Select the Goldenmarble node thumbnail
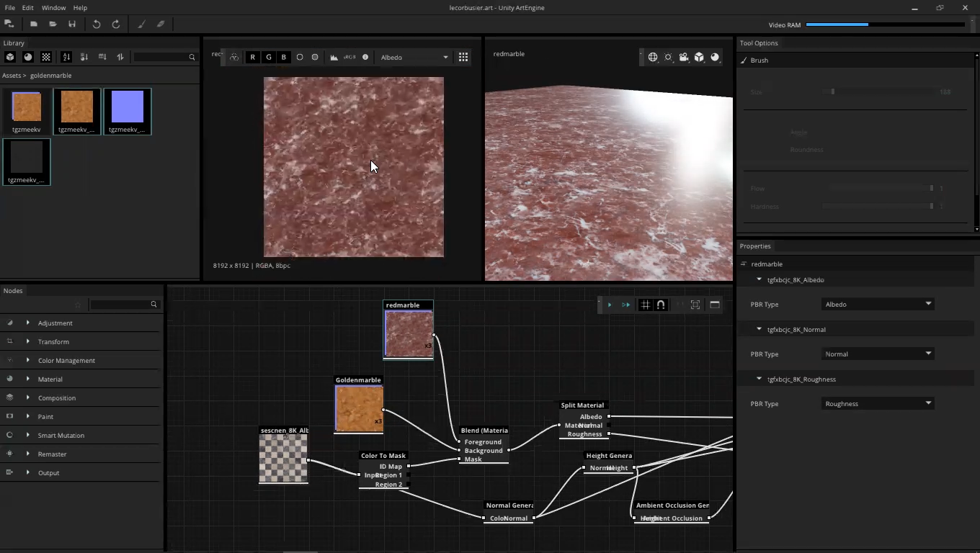Screen dimensions: 980x553 point(359,409)
